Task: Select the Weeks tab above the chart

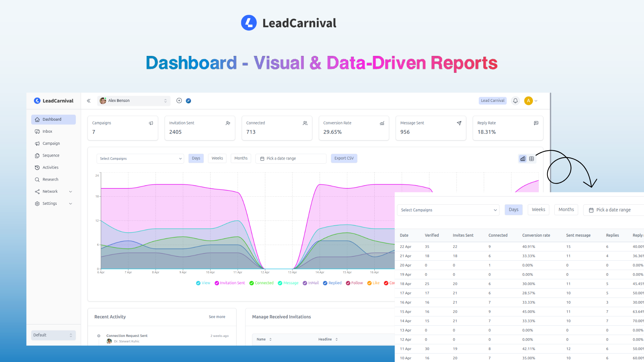Action: 217,158
